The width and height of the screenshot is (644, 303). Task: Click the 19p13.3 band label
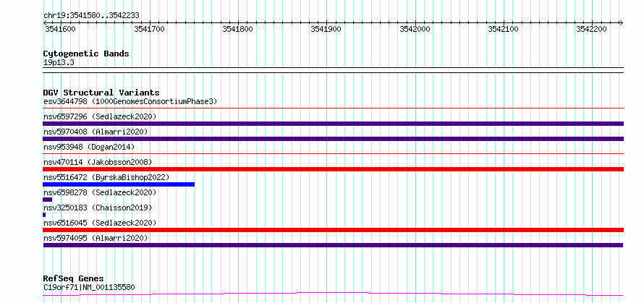coord(59,63)
